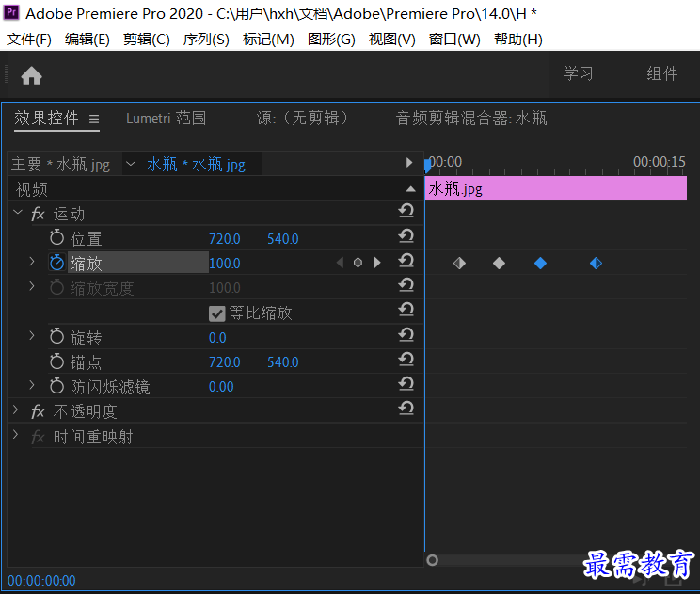Image resolution: width=700 pixels, height=594 pixels.
Task: Select the 主要 * 水瓶.jpg master clip
Action: [61, 165]
